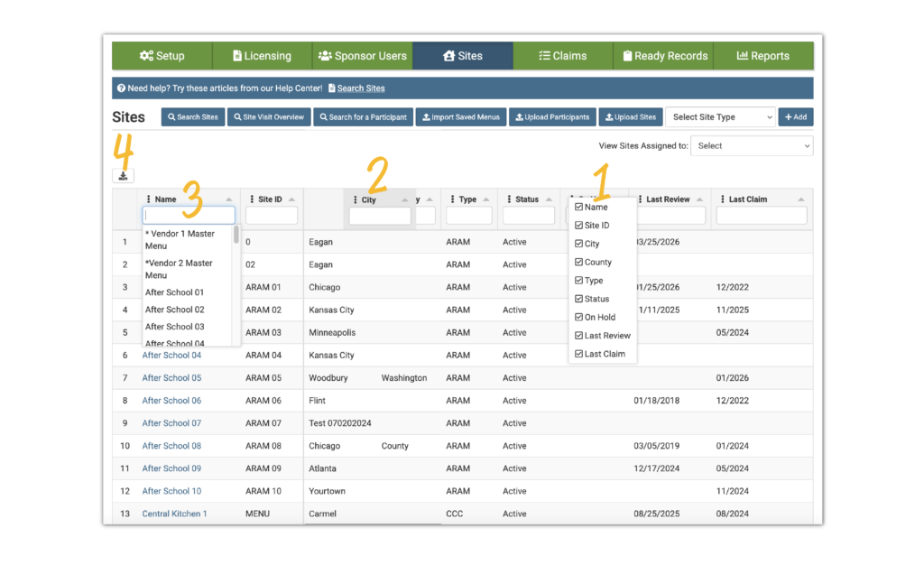Screen dimensions: 924x565
Task: Sort by Name using its sort arrow
Action: [x=228, y=199]
